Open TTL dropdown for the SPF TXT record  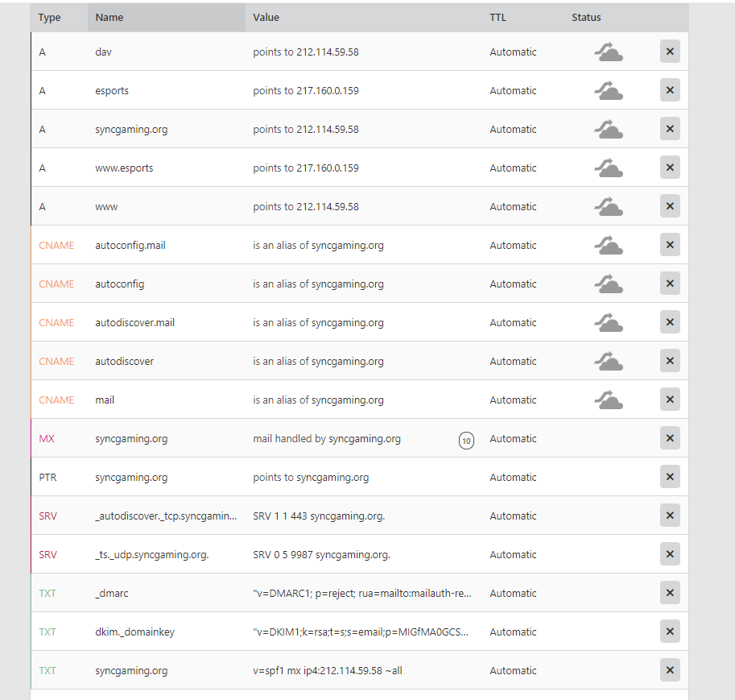[513, 670]
